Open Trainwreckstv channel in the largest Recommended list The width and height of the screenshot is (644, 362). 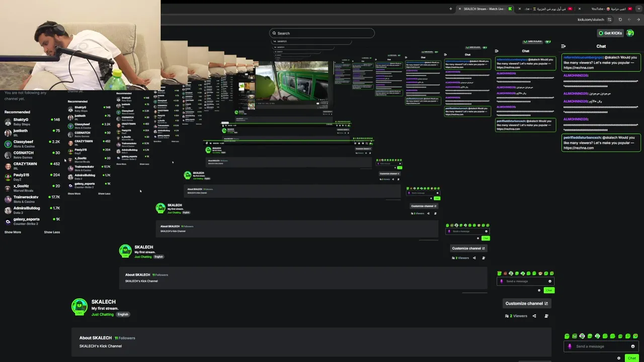32,199
